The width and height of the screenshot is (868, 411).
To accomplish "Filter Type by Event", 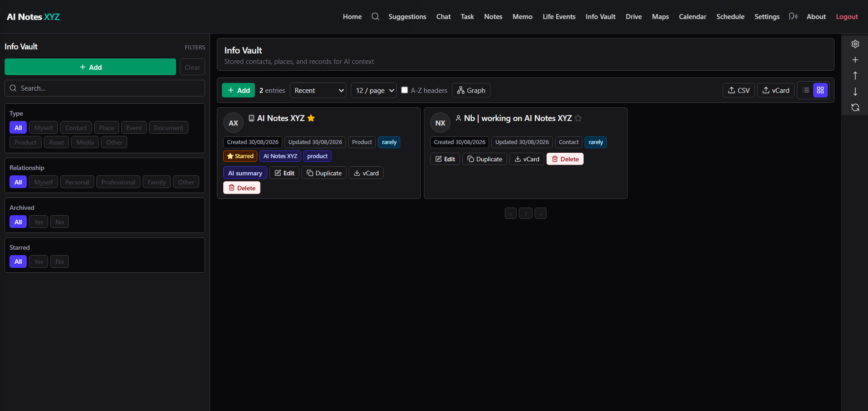I will click(x=134, y=128).
